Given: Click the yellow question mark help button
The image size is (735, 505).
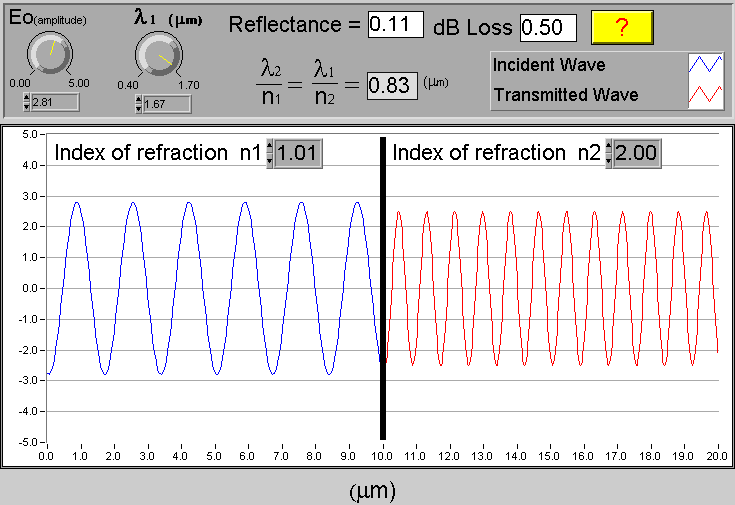Looking at the screenshot, I should coord(621,27).
